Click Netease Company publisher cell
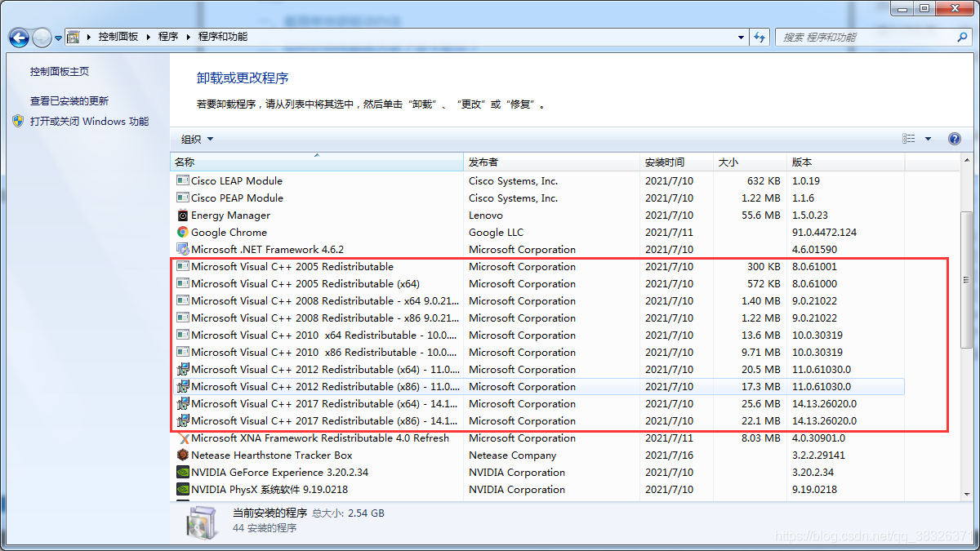 tap(512, 455)
